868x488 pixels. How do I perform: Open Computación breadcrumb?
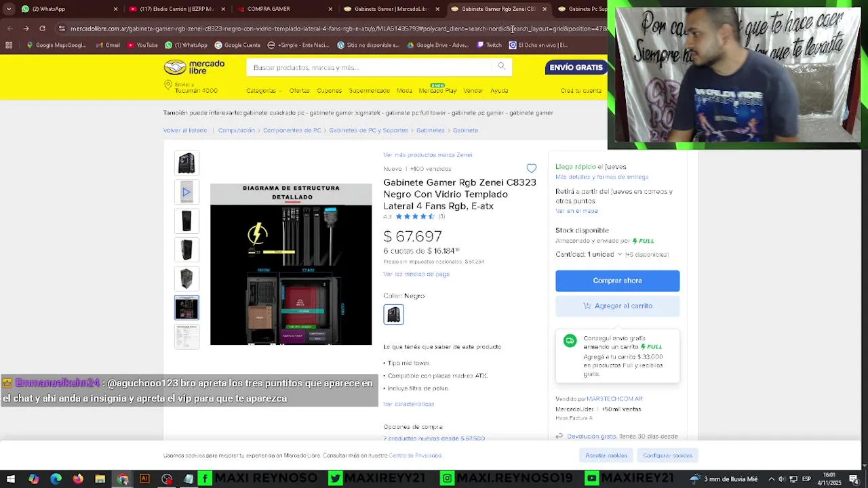point(237,130)
